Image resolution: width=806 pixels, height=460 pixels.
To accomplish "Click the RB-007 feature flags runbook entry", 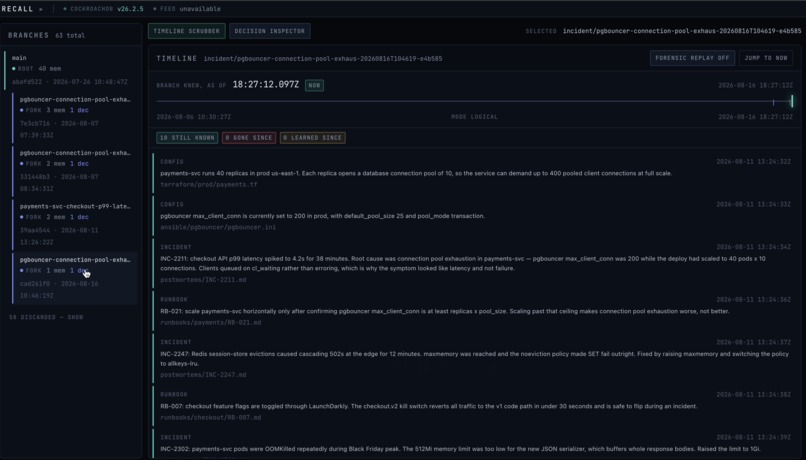I will pyautogui.click(x=476, y=406).
